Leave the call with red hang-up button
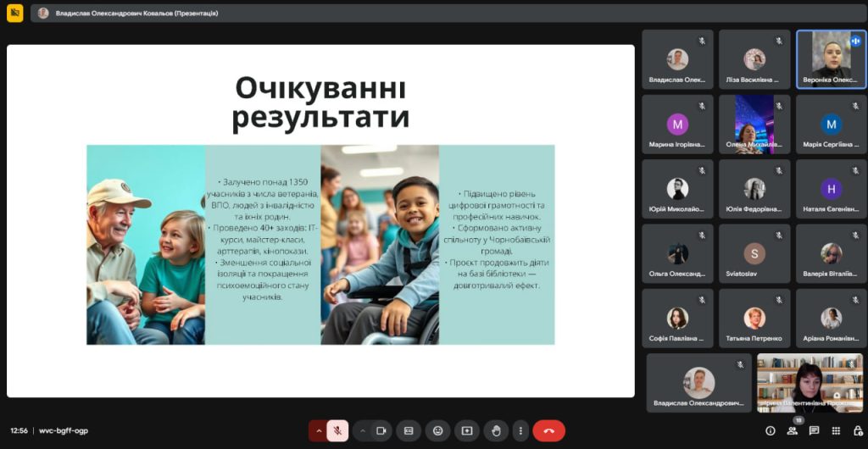Viewport: 868px width, 449px height. tap(548, 430)
